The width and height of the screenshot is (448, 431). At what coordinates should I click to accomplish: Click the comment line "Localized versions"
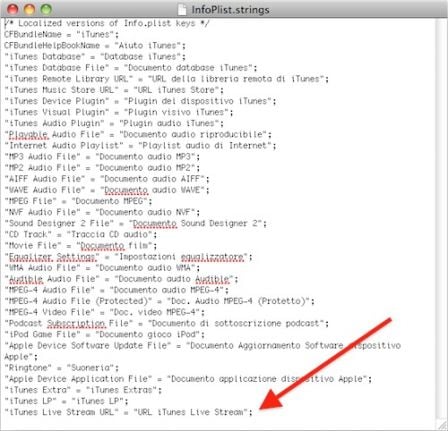coord(107,23)
